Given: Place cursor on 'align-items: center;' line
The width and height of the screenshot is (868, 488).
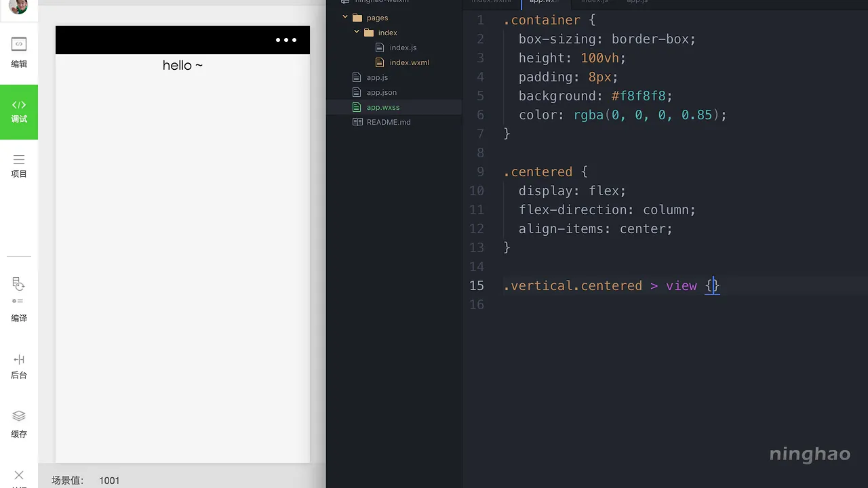Looking at the screenshot, I should [x=595, y=229].
